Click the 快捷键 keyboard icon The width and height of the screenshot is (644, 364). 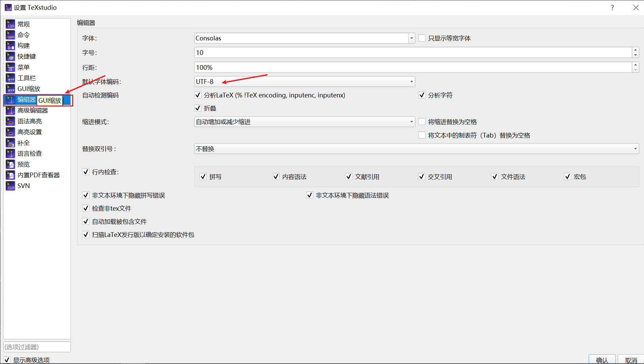[x=10, y=56]
